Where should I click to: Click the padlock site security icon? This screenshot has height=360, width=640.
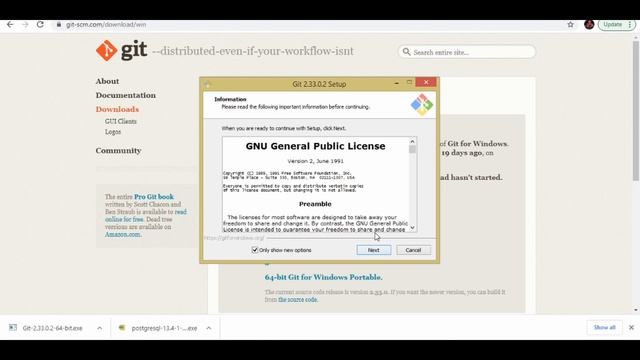(x=59, y=24)
